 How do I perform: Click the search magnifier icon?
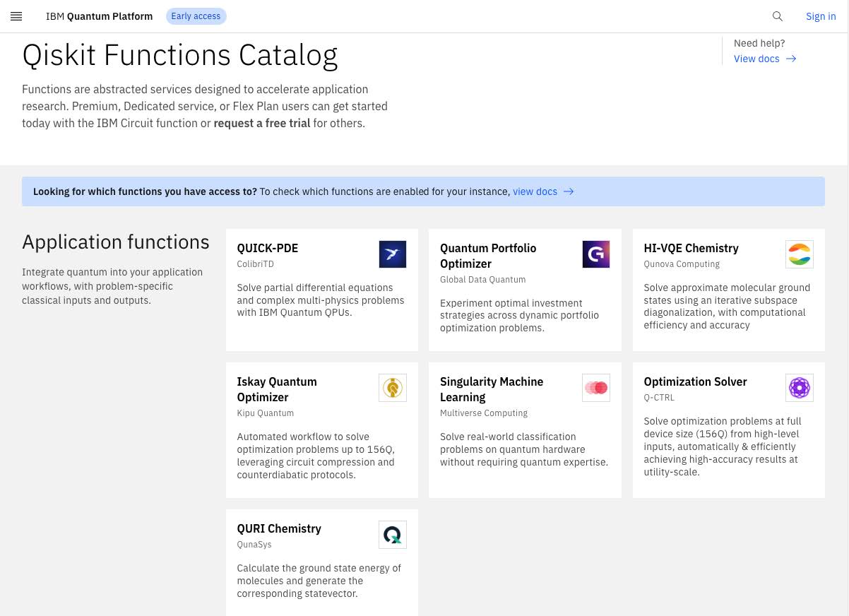pyautogui.click(x=778, y=16)
